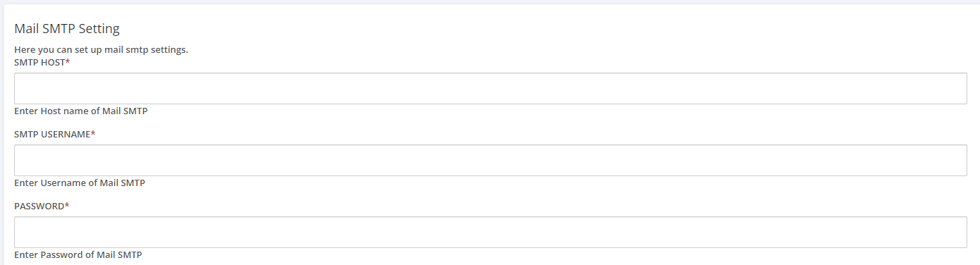
Task: Click 'Enter Password of Mail SMTP' hint
Action: pyautogui.click(x=78, y=255)
